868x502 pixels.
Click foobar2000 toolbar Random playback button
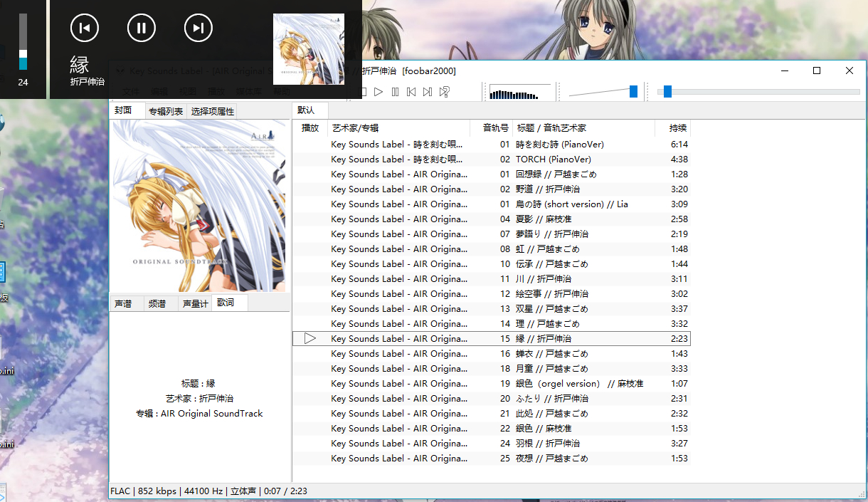coord(444,92)
